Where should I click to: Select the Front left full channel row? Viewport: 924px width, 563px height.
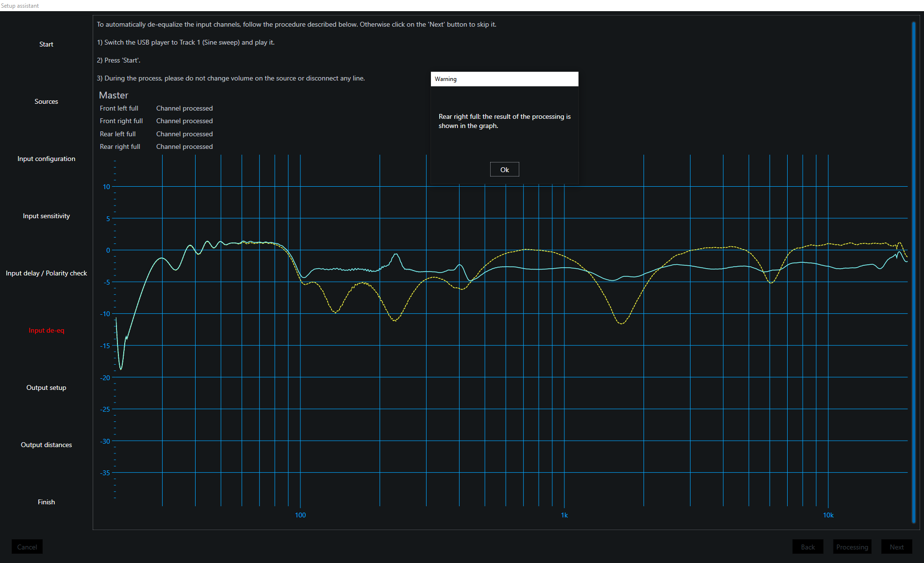tap(119, 108)
